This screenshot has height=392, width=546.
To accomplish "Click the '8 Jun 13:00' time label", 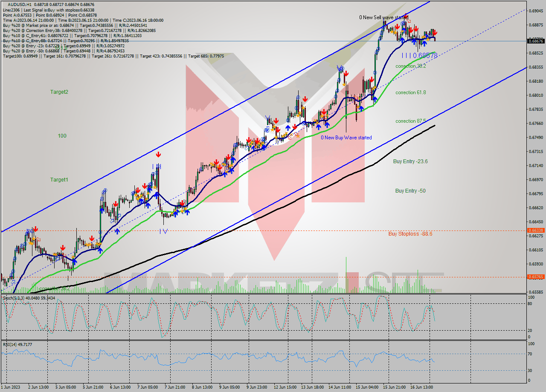I will [202, 387].
